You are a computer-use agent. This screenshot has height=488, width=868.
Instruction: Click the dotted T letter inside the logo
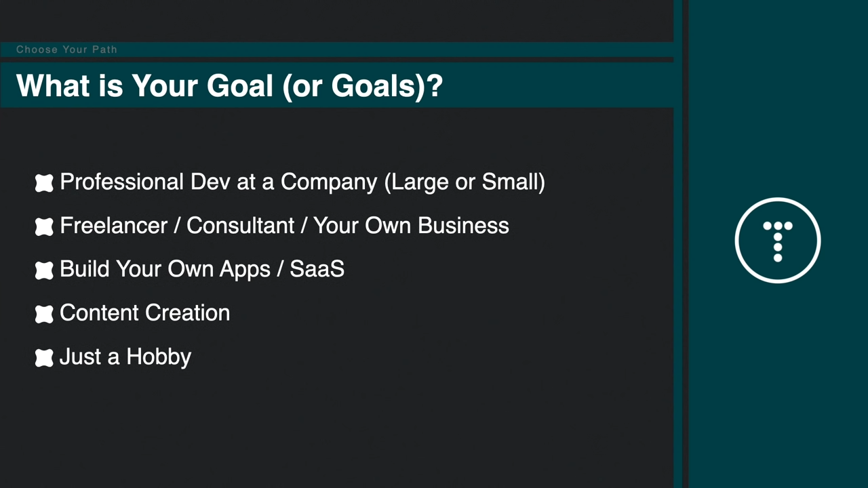coord(778,241)
